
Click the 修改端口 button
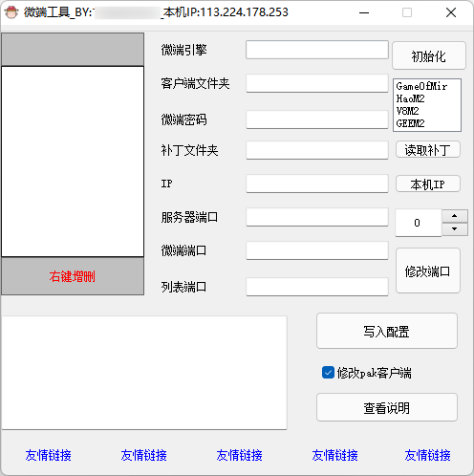tap(428, 270)
